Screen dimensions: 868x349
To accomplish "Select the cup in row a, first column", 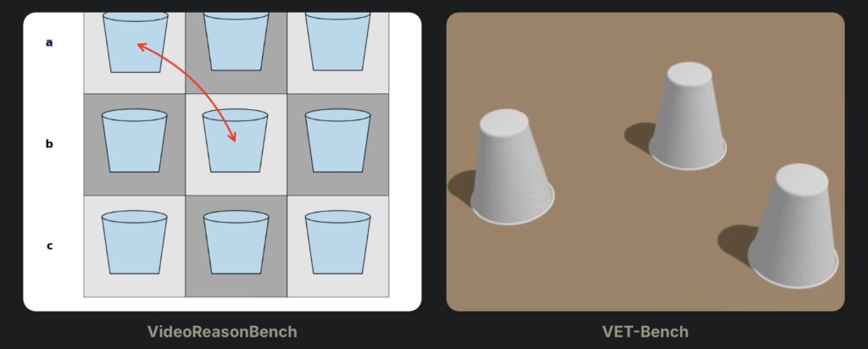I will click(x=135, y=42).
